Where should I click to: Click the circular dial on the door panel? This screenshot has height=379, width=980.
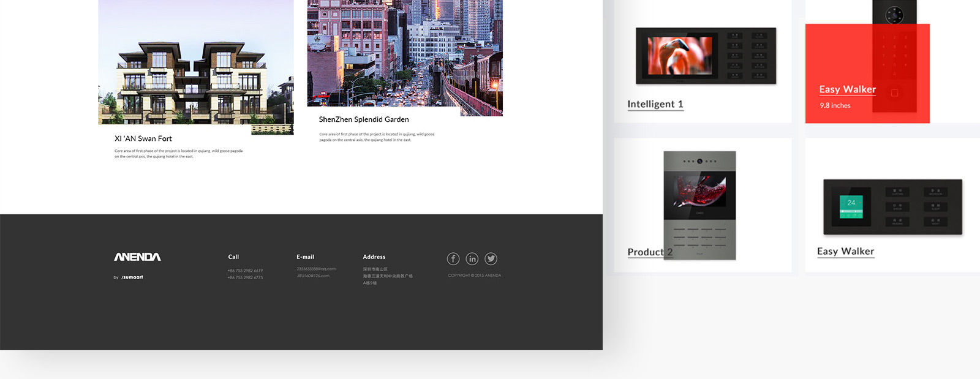[894, 15]
